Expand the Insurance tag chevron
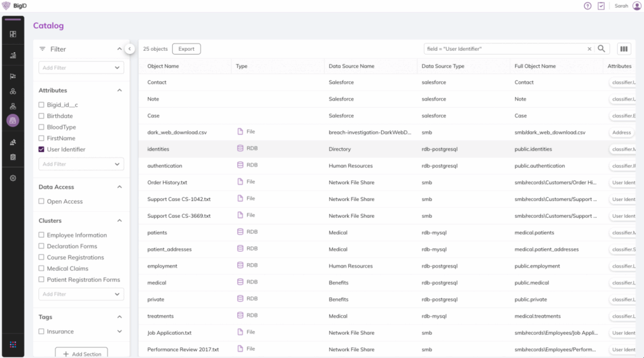The image size is (644, 358). [x=119, y=332]
